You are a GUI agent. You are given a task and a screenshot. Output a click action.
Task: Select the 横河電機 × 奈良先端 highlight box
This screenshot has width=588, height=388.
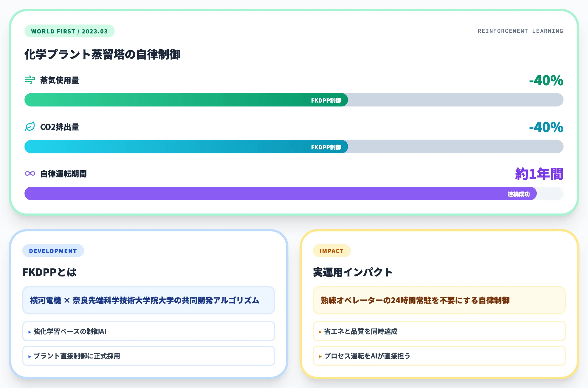tap(148, 300)
